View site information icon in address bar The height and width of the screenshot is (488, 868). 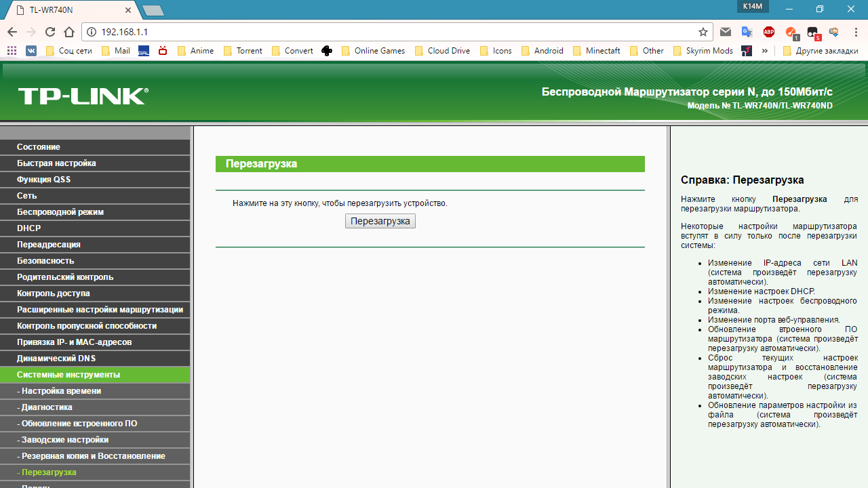click(x=92, y=32)
